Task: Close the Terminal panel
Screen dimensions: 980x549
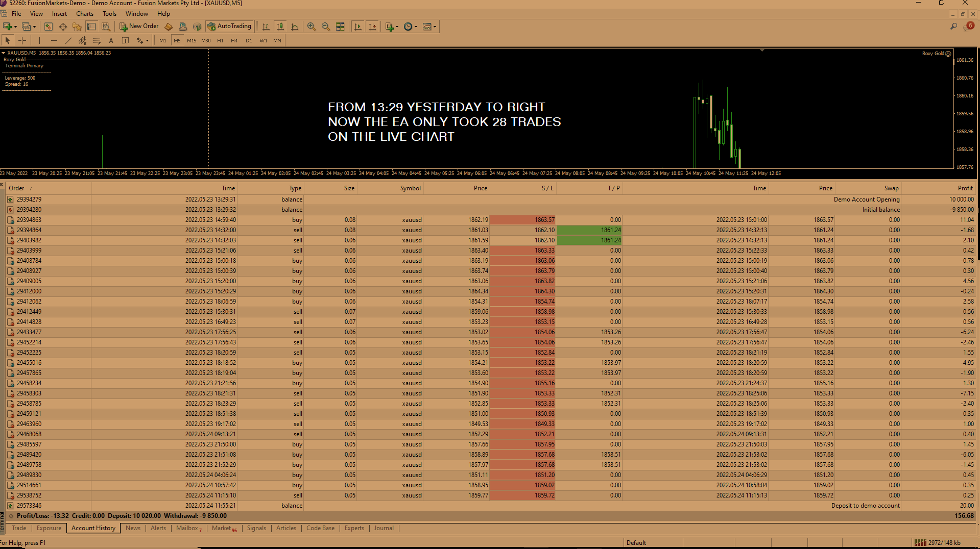Action: click(x=2, y=184)
